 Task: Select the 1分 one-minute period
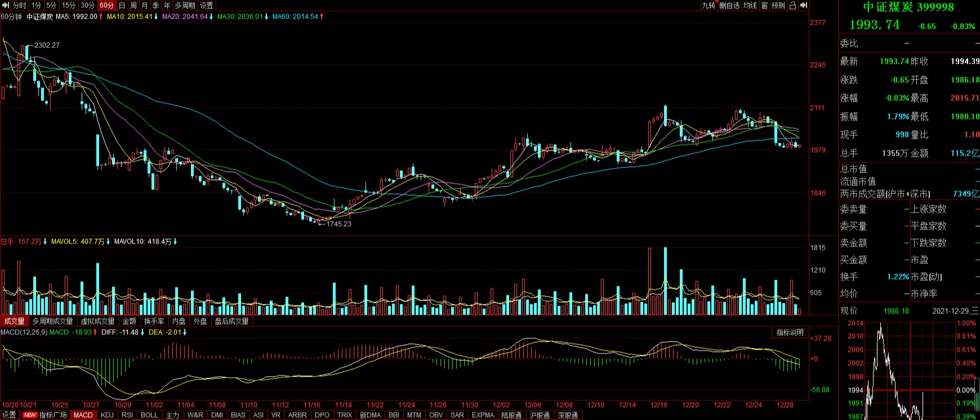coord(37,5)
